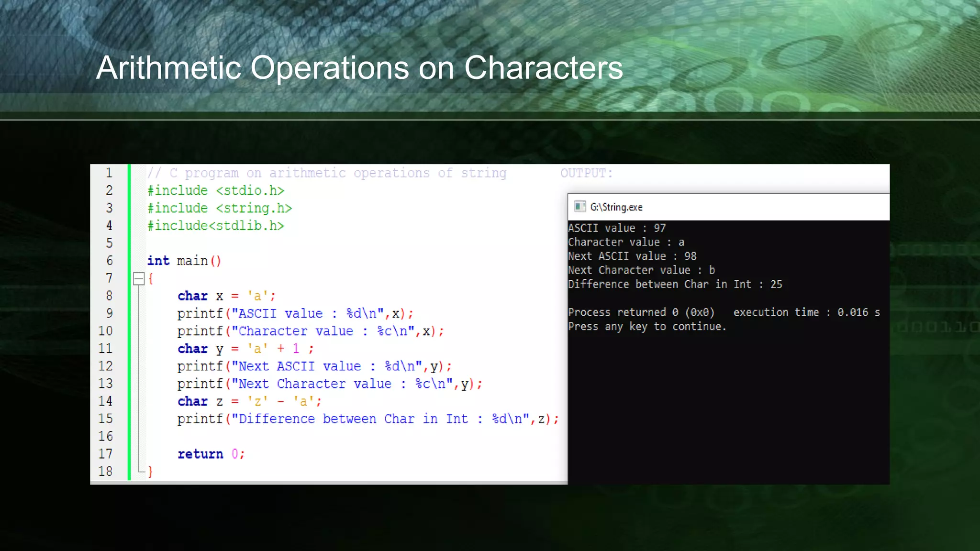980x551 pixels.
Task: Click the G:\String.exe window title text
Action: click(x=616, y=207)
